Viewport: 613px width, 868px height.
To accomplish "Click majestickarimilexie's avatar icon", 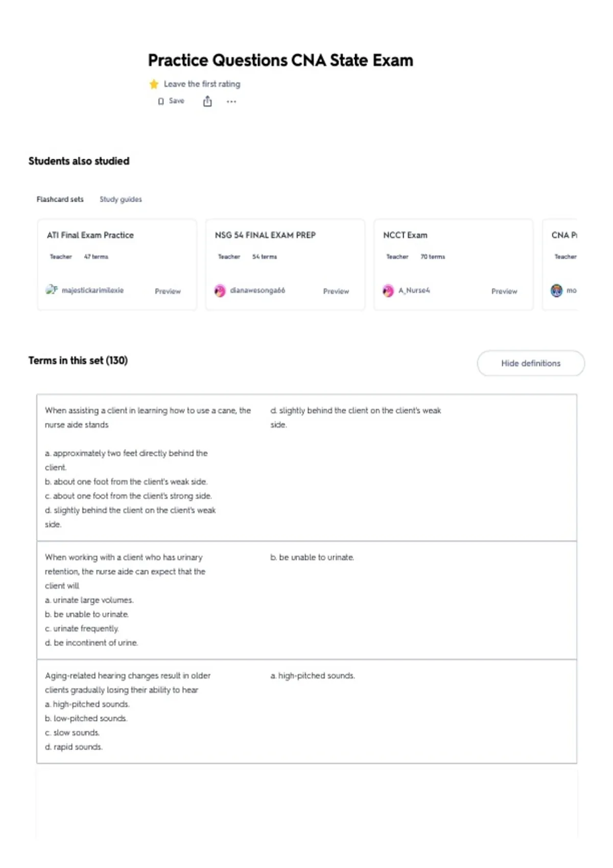I will point(52,290).
